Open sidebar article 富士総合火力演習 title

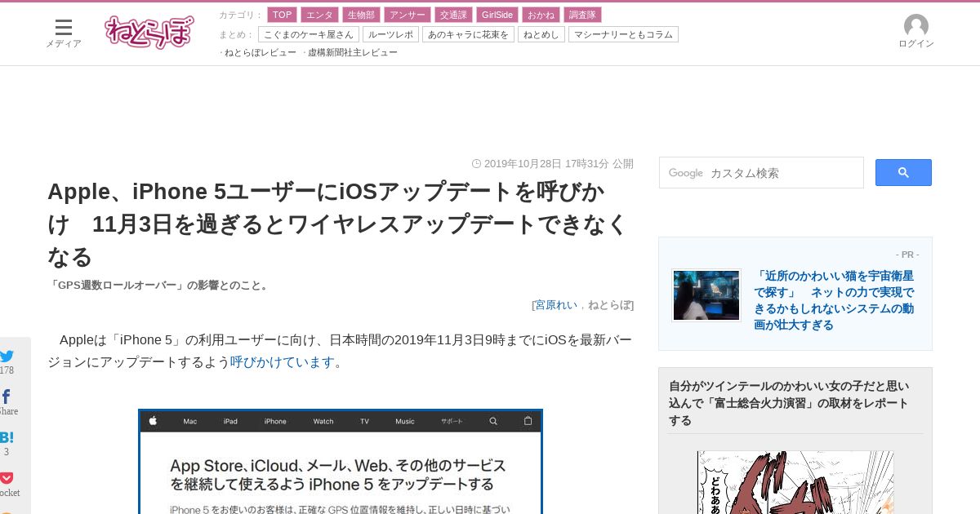click(789, 403)
